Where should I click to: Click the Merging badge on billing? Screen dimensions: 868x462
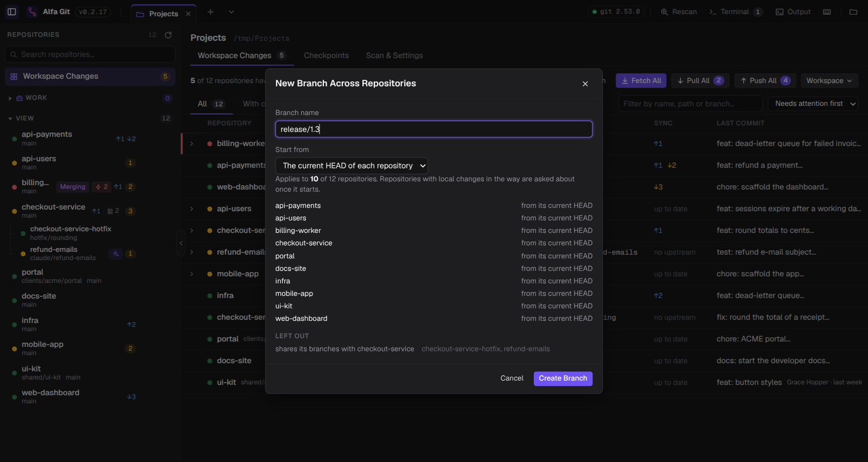tap(73, 187)
